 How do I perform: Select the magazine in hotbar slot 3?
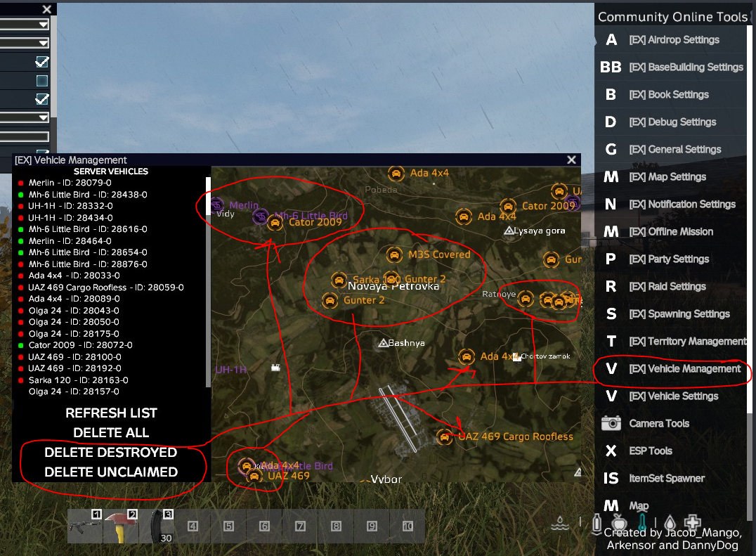click(x=156, y=526)
